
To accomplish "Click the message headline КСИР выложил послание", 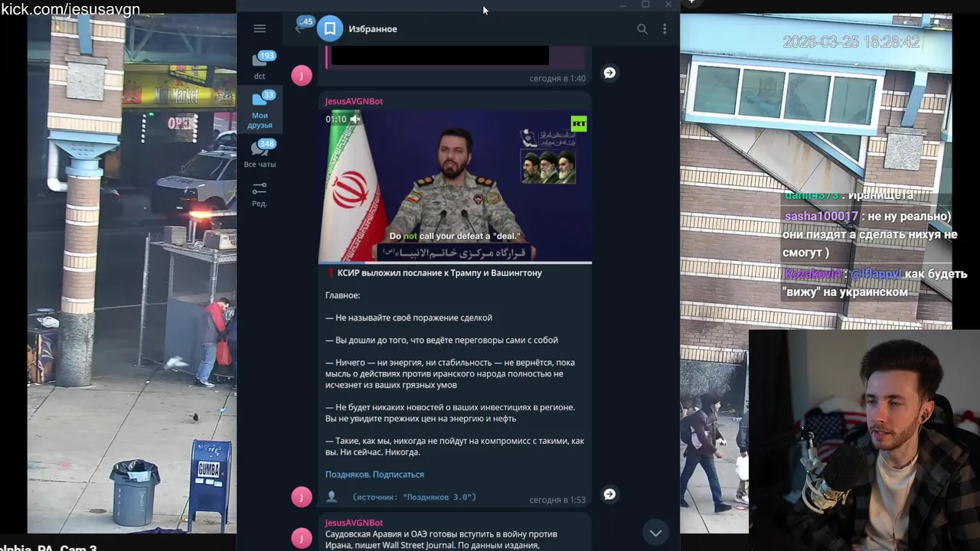I will pyautogui.click(x=439, y=273).
